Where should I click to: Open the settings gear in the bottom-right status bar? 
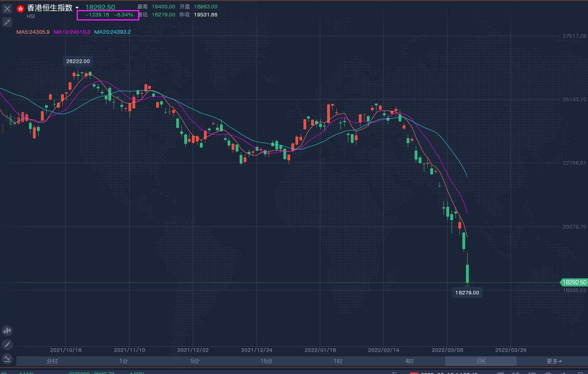(549, 373)
